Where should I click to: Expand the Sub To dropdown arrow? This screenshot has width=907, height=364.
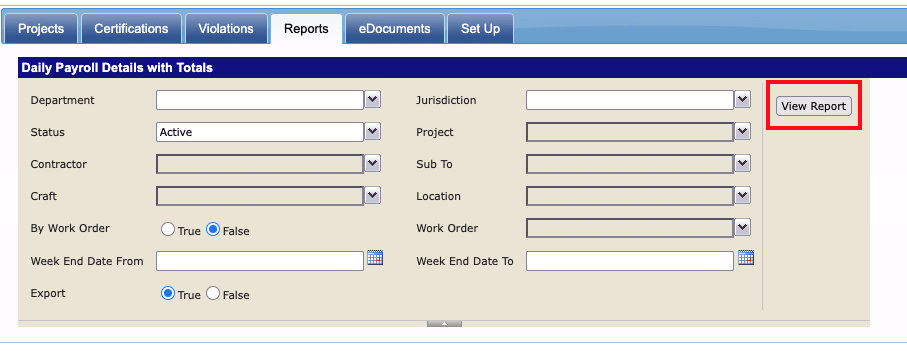(743, 164)
